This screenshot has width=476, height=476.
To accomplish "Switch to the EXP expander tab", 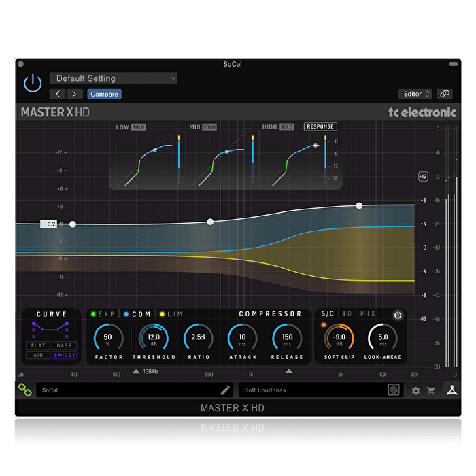I will 103,314.
